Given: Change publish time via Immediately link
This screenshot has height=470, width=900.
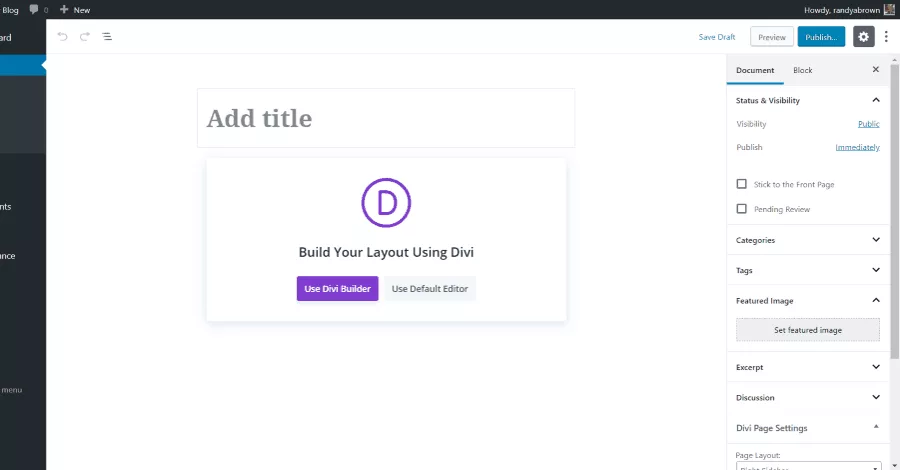Looking at the screenshot, I should pyautogui.click(x=857, y=147).
